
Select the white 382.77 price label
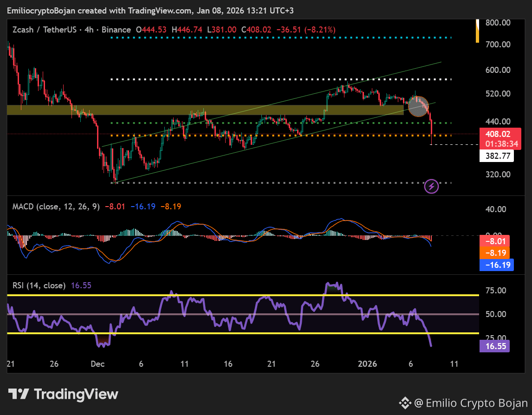tap(496, 156)
